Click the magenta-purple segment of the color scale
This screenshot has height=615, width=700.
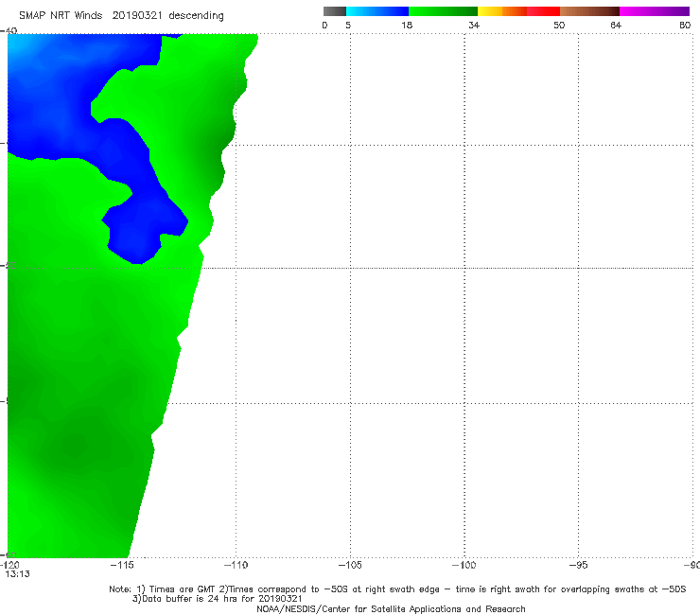[655, 11]
